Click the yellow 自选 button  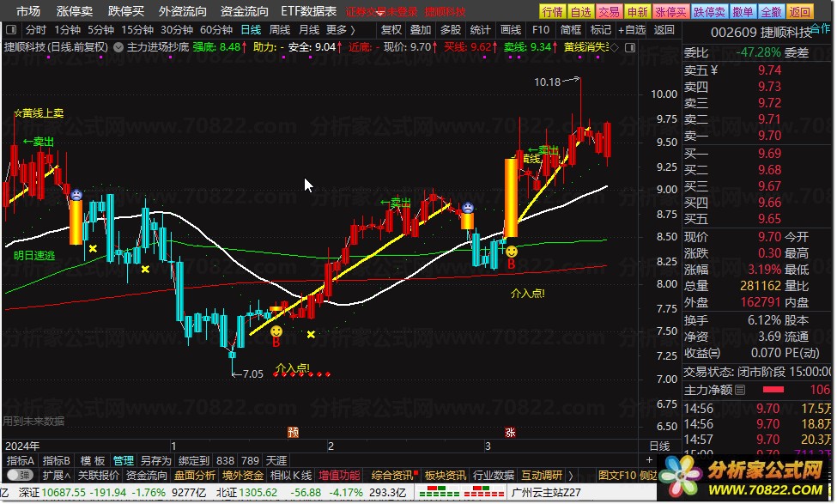581,12
